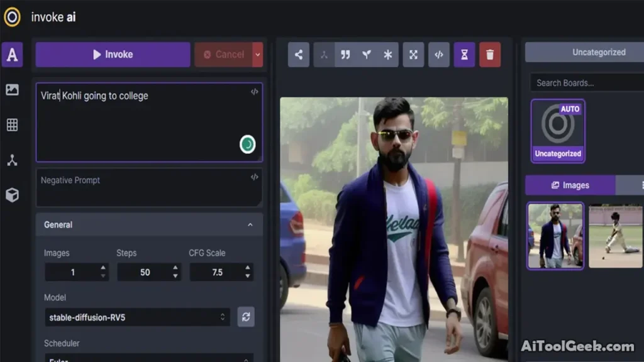This screenshot has height=362, width=644.
Task: Click the share image icon
Action: pyautogui.click(x=298, y=55)
